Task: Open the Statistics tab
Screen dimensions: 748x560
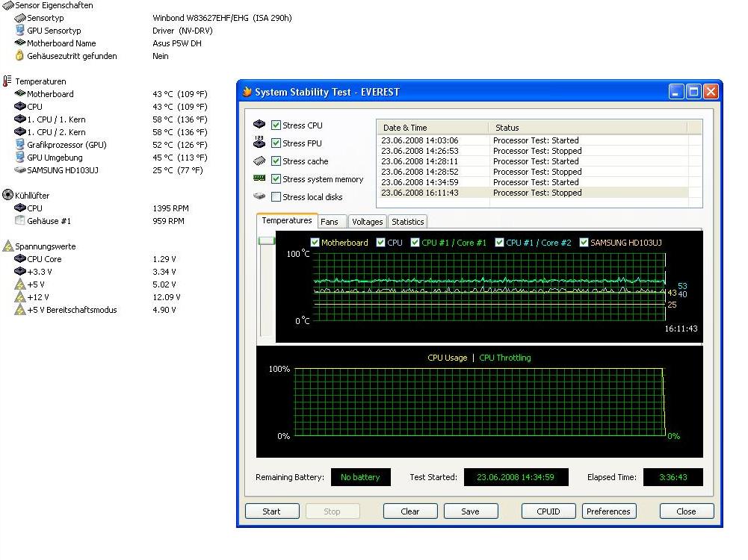Action: pyautogui.click(x=408, y=222)
